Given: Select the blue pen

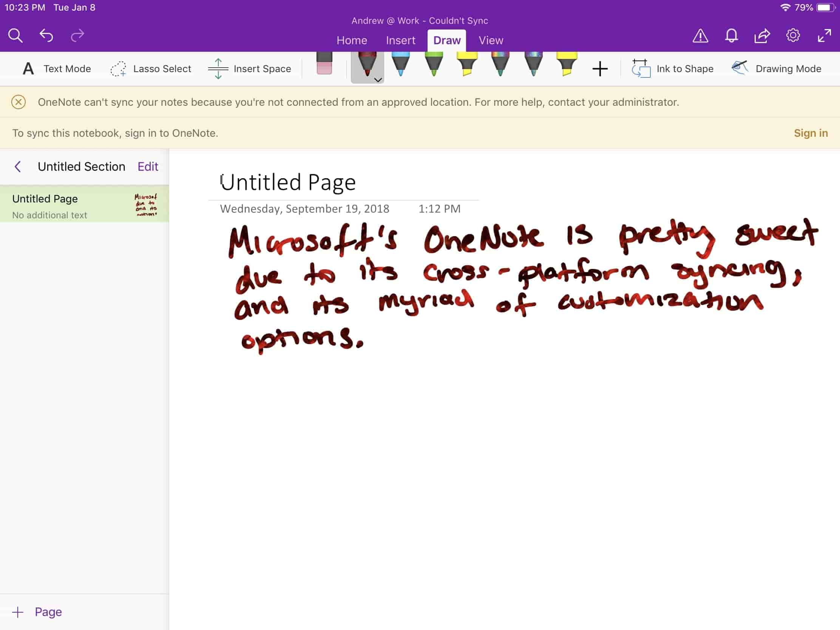Looking at the screenshot, I should pyautogui.click(x=400, y=65).
